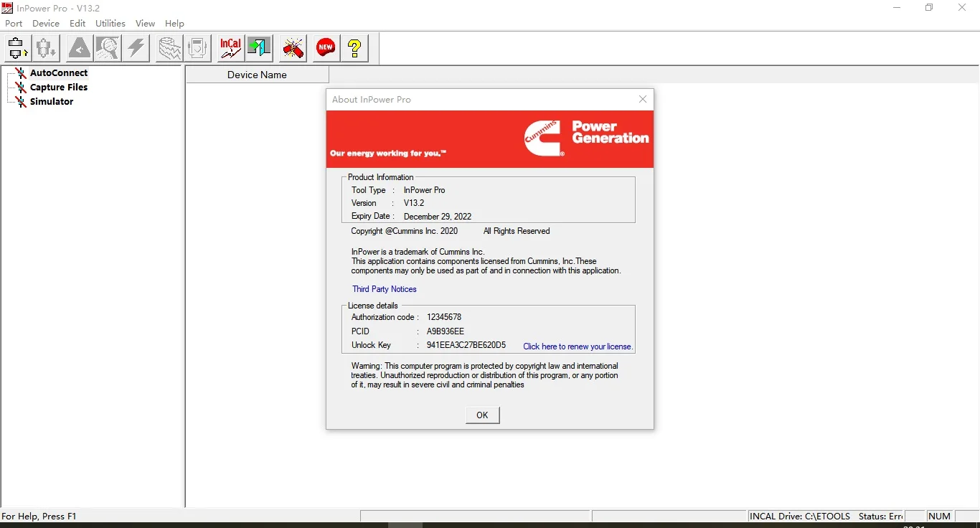Click the device meter toolbar icon
Image resolution: width=980 pixels, height=528 pixels.
[197, 48]
